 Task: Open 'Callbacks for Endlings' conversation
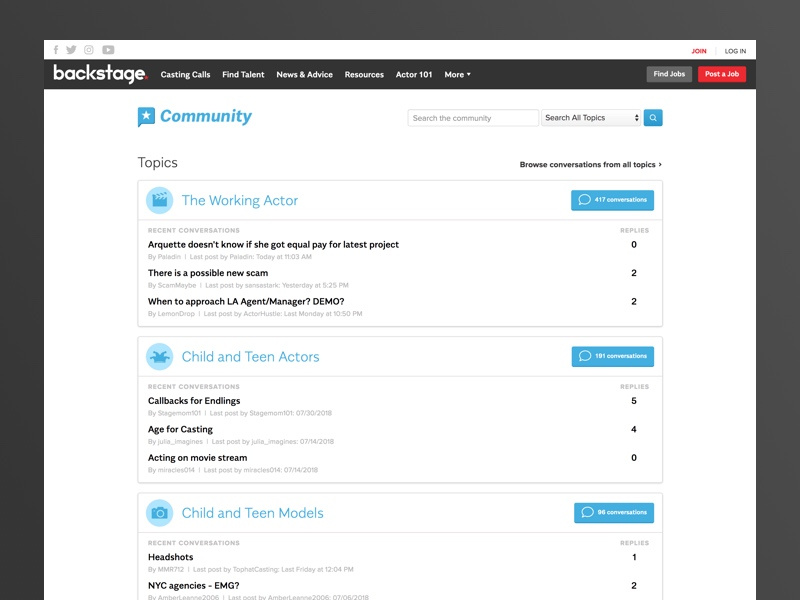(194, 401)
